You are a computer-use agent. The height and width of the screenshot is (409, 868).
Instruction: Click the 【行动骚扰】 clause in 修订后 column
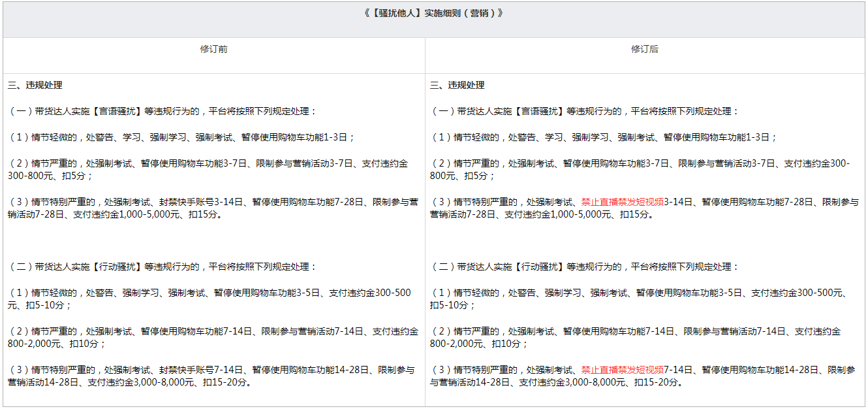585,267
